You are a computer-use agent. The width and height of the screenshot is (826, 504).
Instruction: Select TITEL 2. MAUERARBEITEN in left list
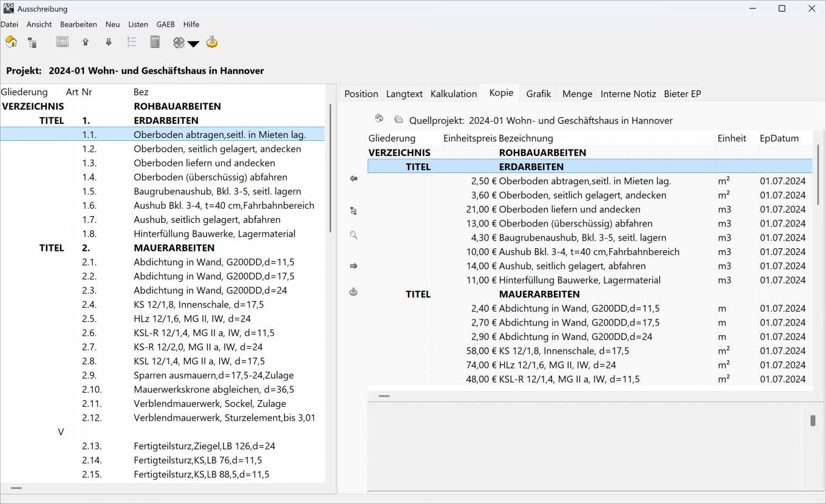pyautogui.click(x=162, y=248)
